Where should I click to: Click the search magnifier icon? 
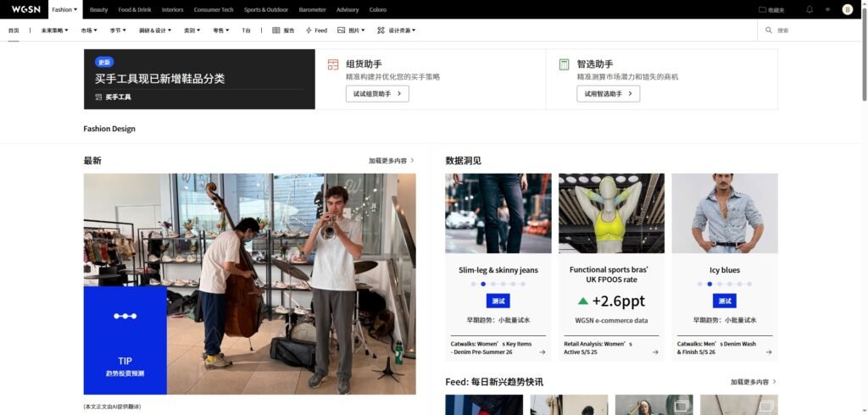click(769, 30)
